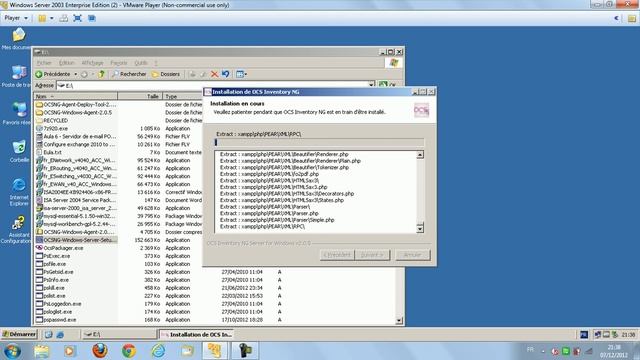The height and width of the screenshot is (360, 640).
Task: Select OCSNG-Agent-Deploy-Tool folder
Action: point(76,104)
